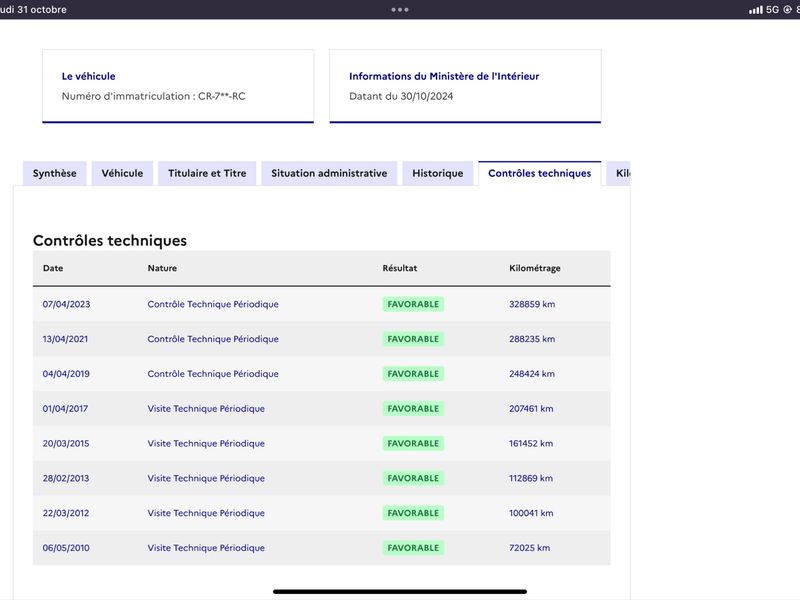
Task: Click Visite Technique Périodique in the 01/04/2017 row
Action: tap(206, 408)
